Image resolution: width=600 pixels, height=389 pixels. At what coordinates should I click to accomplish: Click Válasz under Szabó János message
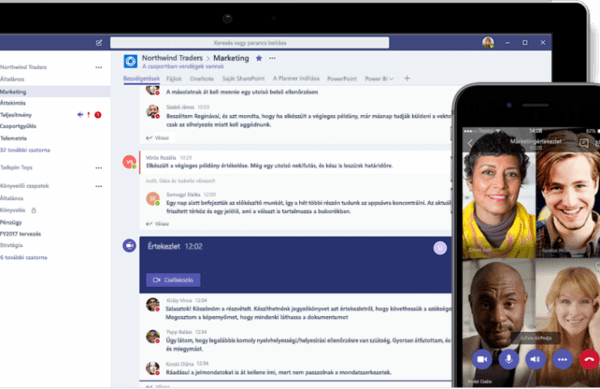click(x=157, y=138)
